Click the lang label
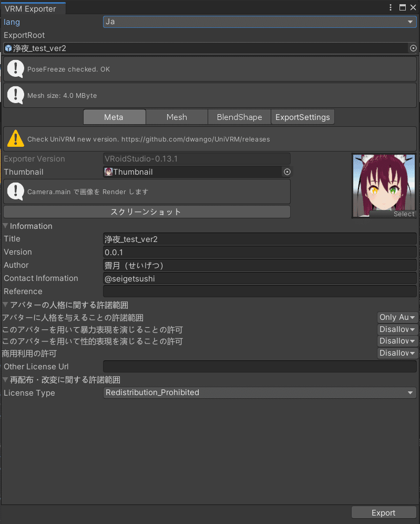Viewport: 420px width, 524px height. point(12,22)
